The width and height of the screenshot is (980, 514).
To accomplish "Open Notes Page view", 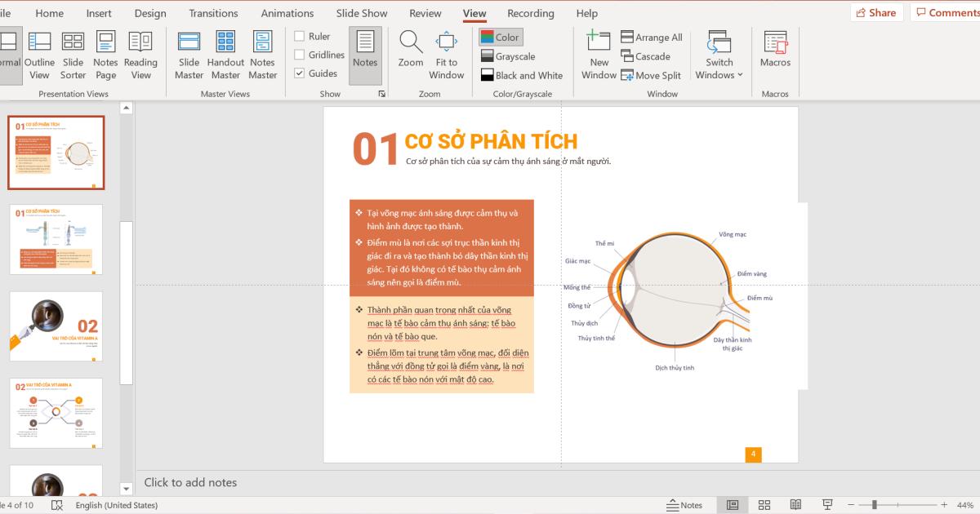I will point(106,55).
